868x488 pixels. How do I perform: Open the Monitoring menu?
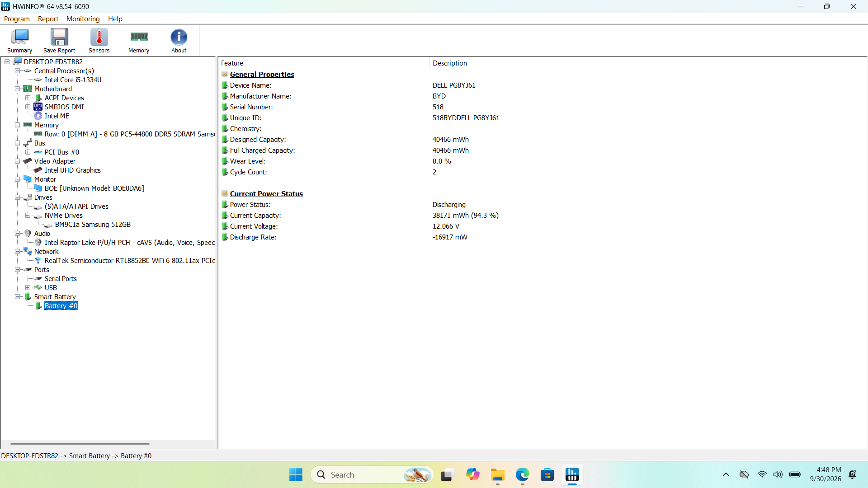(x=83, y=19)
